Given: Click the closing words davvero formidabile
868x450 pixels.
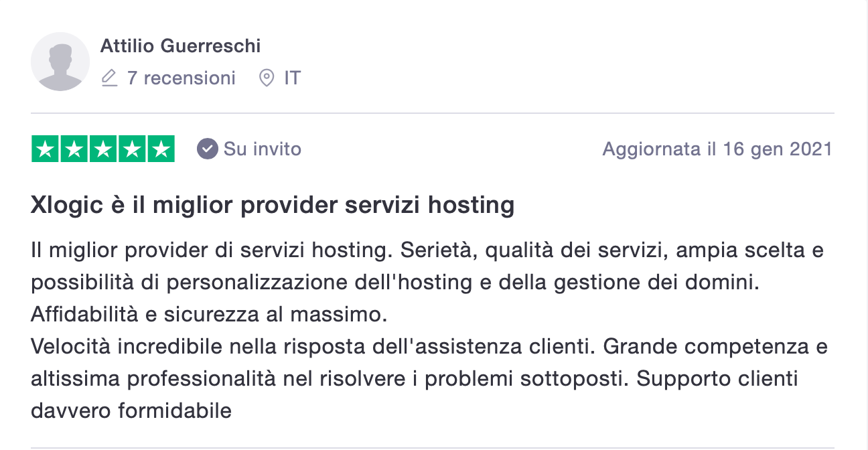Looking at the screenshot, I should (131, 410).
